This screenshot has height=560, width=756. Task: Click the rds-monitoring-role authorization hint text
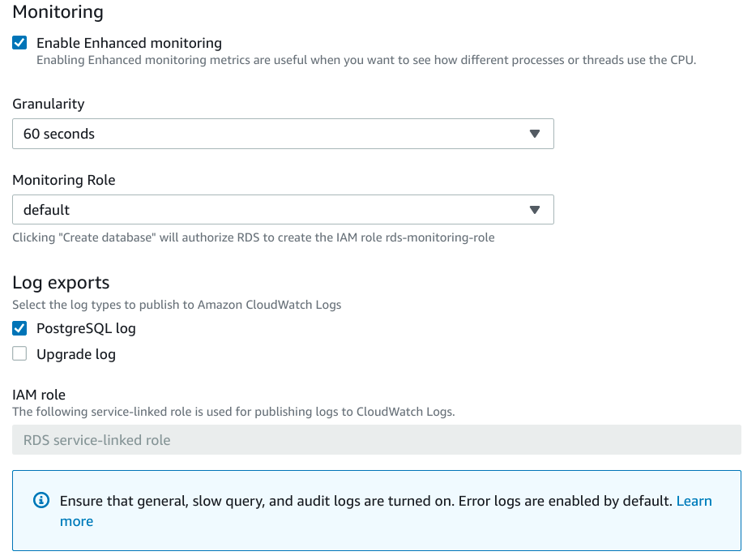pos(253,237)
